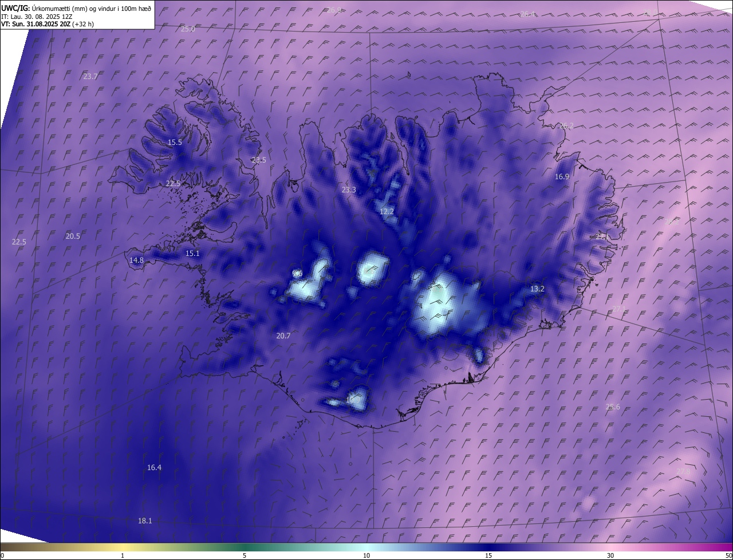Click the colour scale tick label 30
The width and height of the screenshot is (733, 560).
(x=610, y=555)
